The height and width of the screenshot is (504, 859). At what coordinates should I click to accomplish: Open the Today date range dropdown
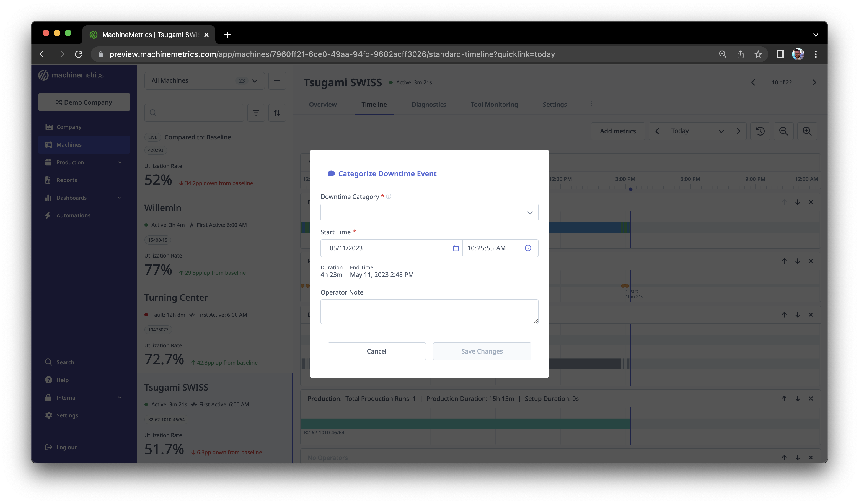coord(697,131)
